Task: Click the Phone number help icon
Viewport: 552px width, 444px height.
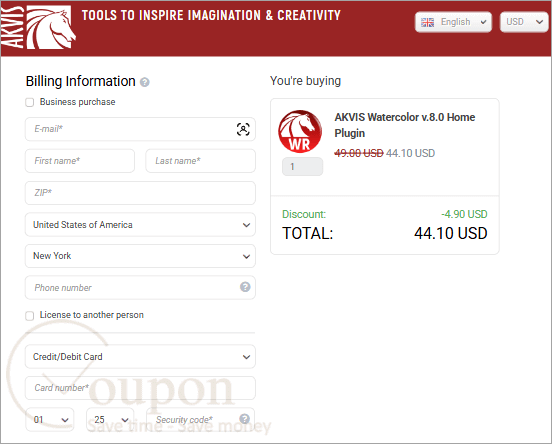Action: point(245,287)
